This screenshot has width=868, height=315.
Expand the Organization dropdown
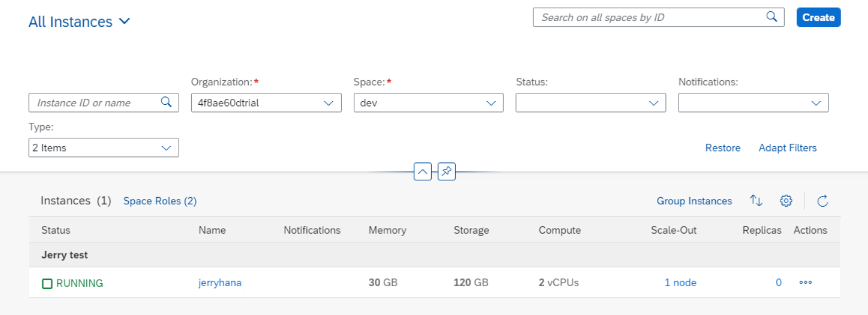coord(328,103)
